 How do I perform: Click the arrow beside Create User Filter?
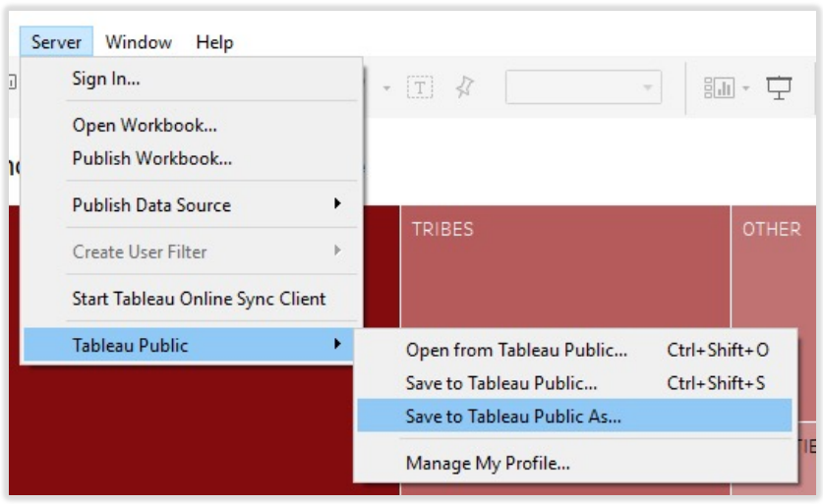point(337,251)
